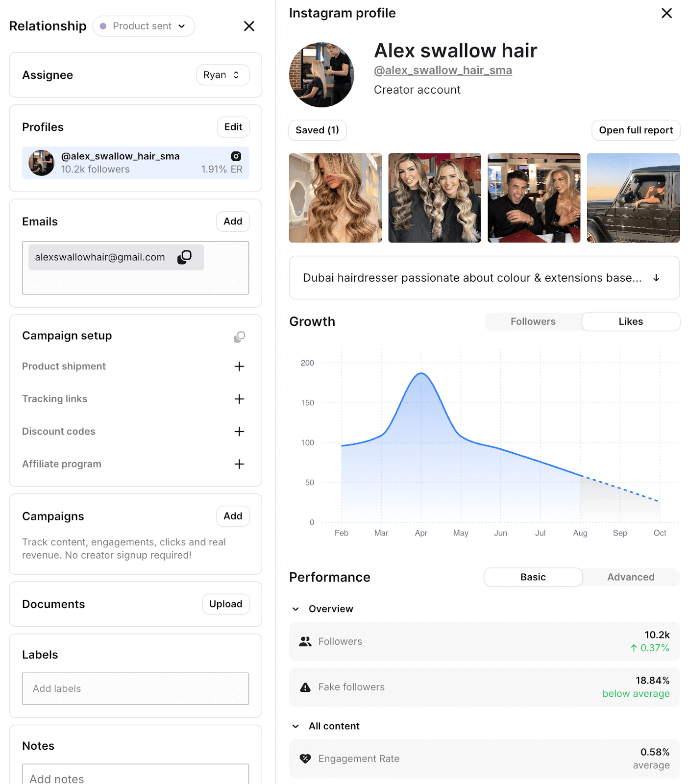Click the Engagement Rate heart icon
The image size is (688, 784).
[x=305, y=759]
